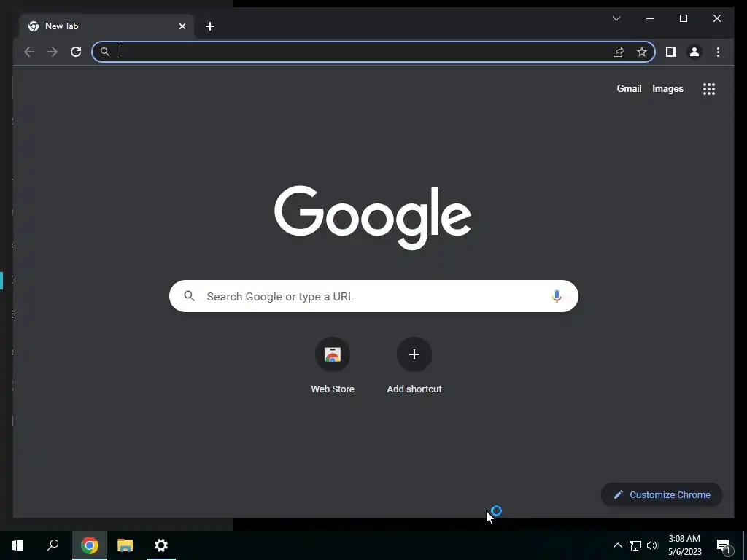
Task: Open the Windows Start menu
Action: [18, 545]
